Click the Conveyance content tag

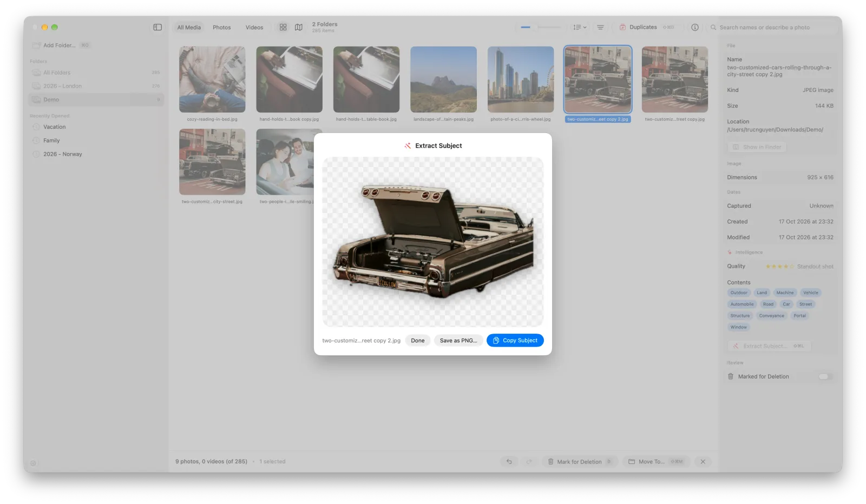click(x=771, y=316)
